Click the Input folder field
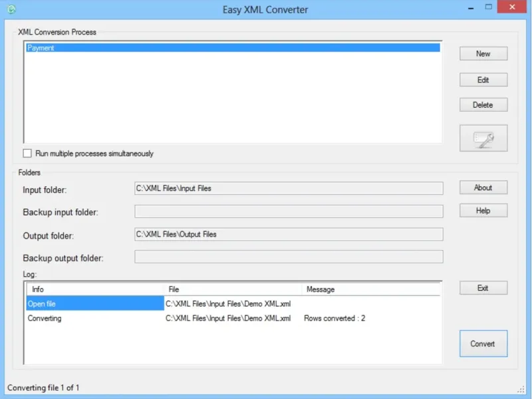 (289, 188)
